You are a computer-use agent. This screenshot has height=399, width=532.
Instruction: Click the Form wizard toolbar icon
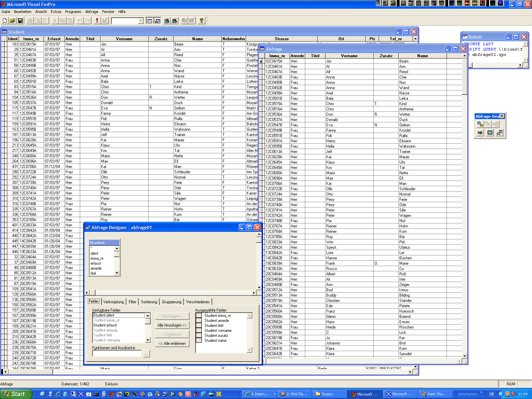[167, 21]
